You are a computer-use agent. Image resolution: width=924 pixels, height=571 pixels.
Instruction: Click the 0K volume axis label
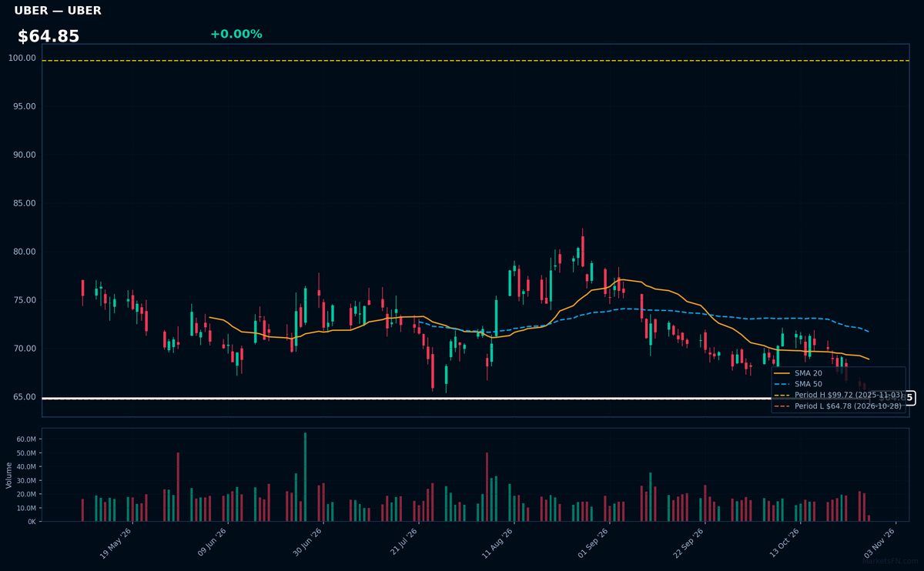click(x=32, y=522)
